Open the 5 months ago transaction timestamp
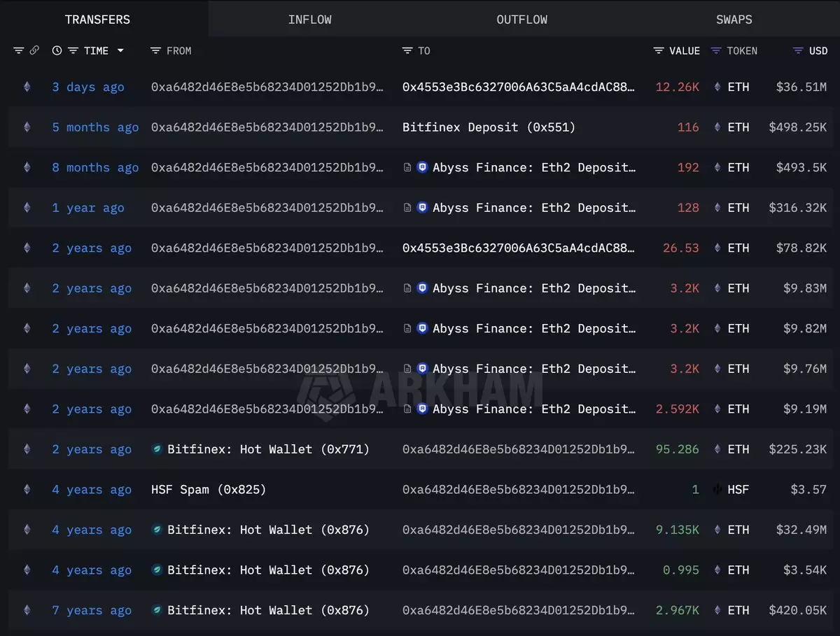This screenshot has height=636, width=840. coord(95,127)
